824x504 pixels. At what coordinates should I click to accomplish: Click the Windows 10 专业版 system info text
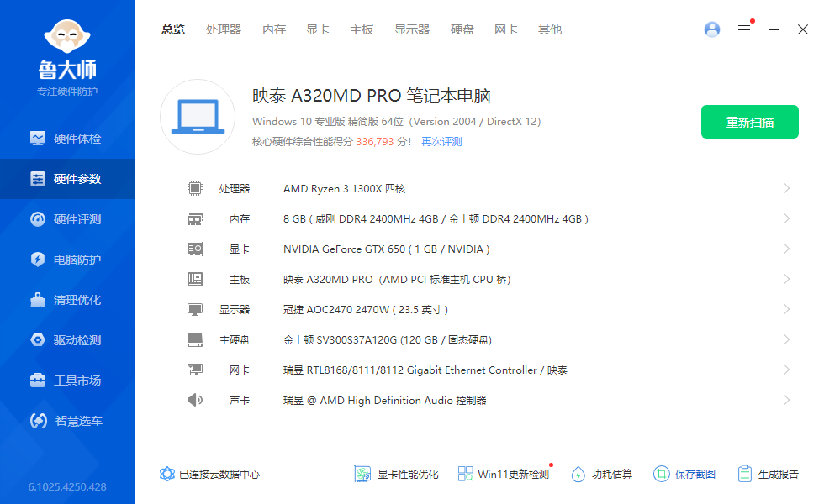397,121
